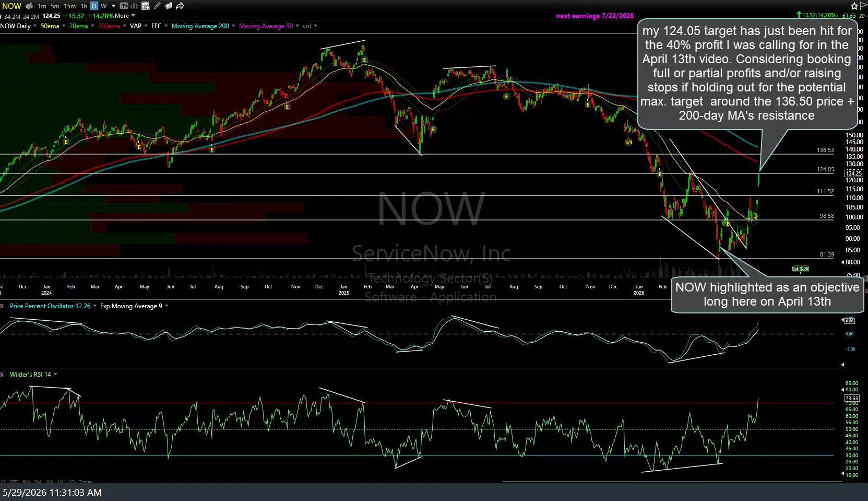This screenshot has width=868, height=501.
Task: Select the Daily (D) timeframe
Action: pyautogui.click(x=94, y=6)
